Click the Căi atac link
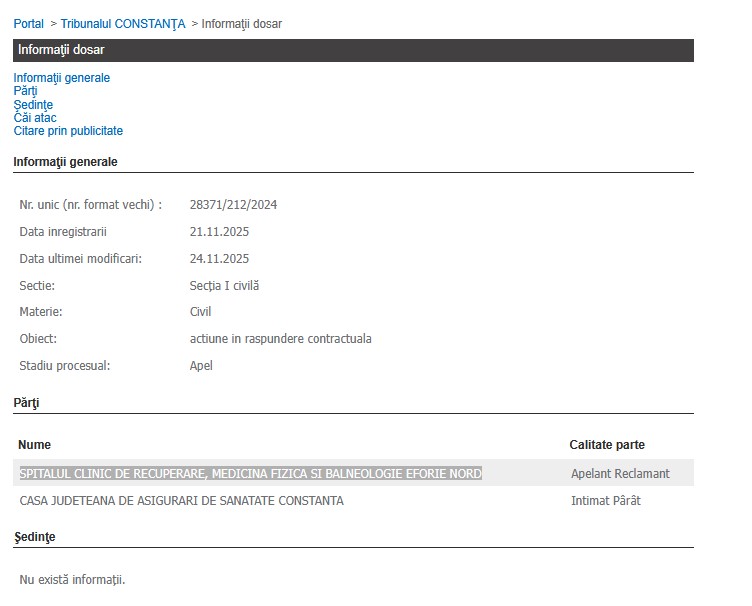The height and width of the screenshot is (606, 752). point(35,118)
